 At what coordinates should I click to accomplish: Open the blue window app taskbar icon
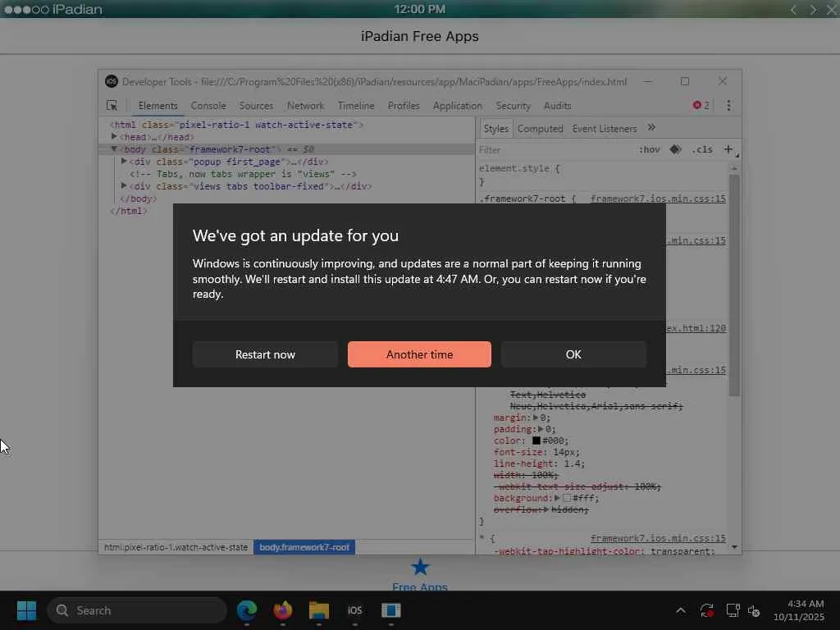pos(391,610)
